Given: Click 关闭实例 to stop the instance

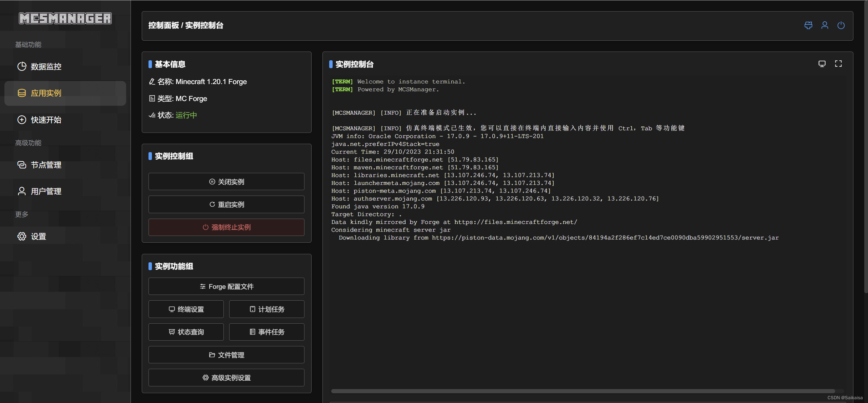Looking at the screenshot, I should (x=226, y=182).
